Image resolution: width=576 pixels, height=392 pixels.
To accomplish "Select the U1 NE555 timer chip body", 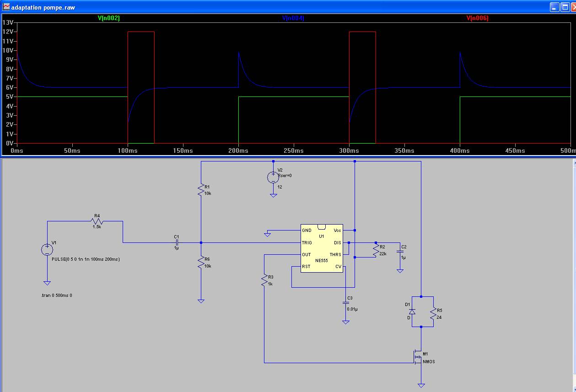I will click(322, 248).
